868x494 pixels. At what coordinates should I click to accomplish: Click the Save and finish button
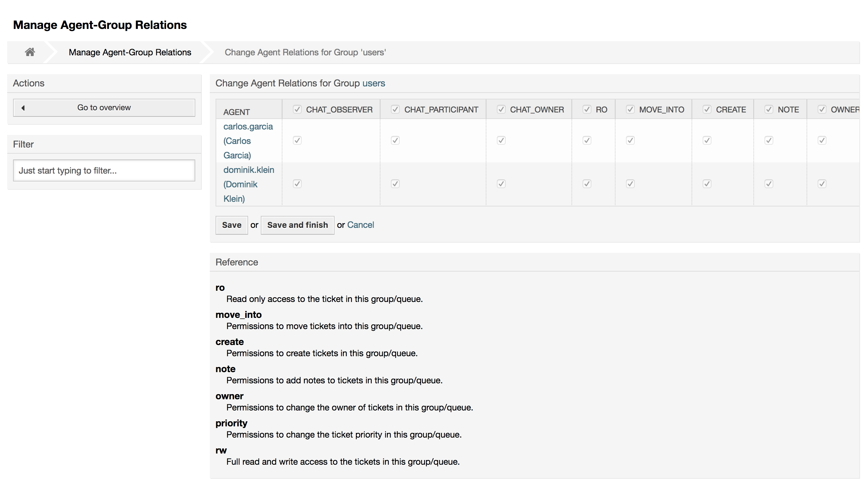(x=298, y=225)
